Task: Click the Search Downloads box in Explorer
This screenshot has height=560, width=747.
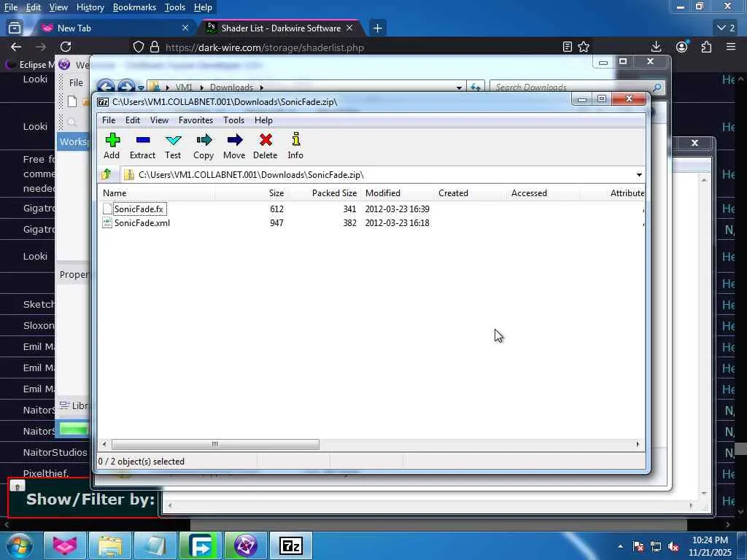Action: pos(572,87)
